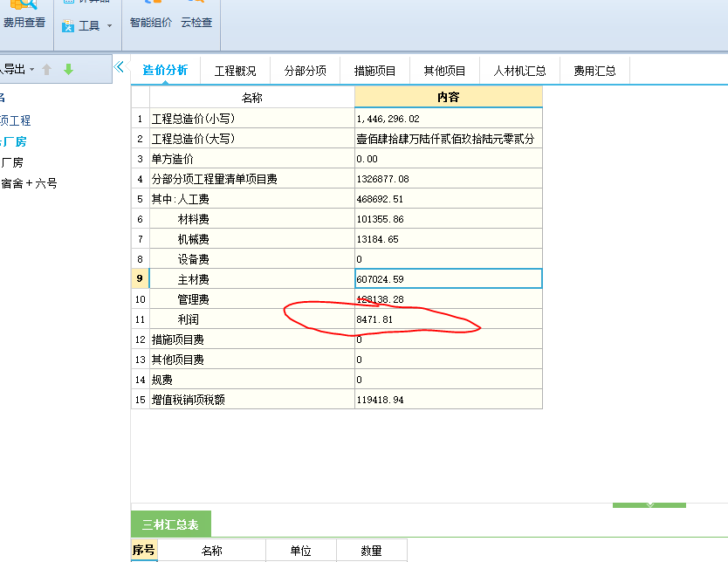Click the 内容 column header
Screen dimensions: 728x562
pyautogui.click(x=449, y=97)
